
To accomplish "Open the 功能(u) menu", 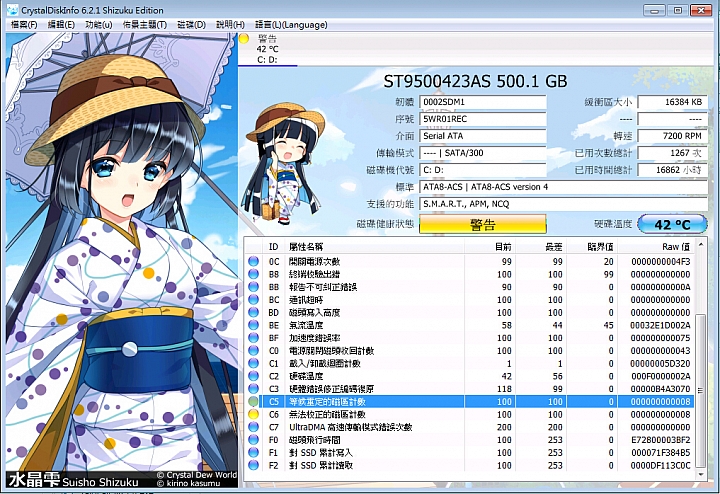I will tap(99, 25).
